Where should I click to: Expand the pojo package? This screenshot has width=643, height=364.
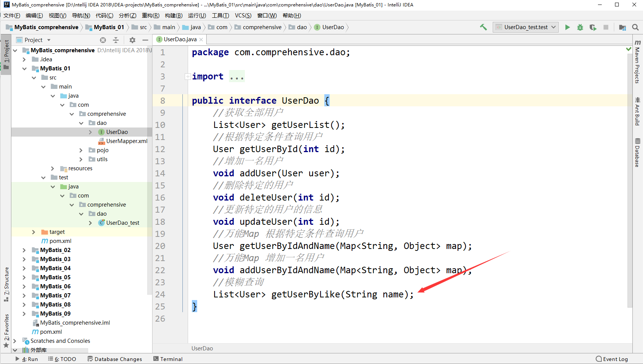pyautogui.click(x=81, y=150)
